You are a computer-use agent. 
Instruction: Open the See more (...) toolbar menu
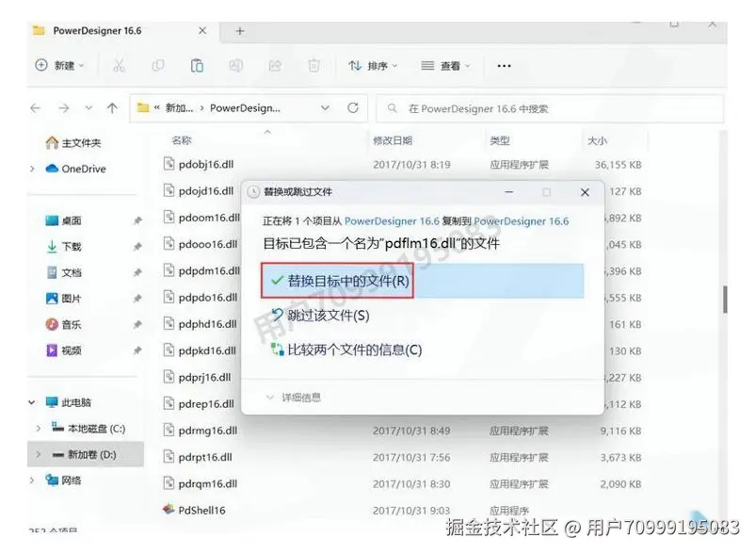504,65
